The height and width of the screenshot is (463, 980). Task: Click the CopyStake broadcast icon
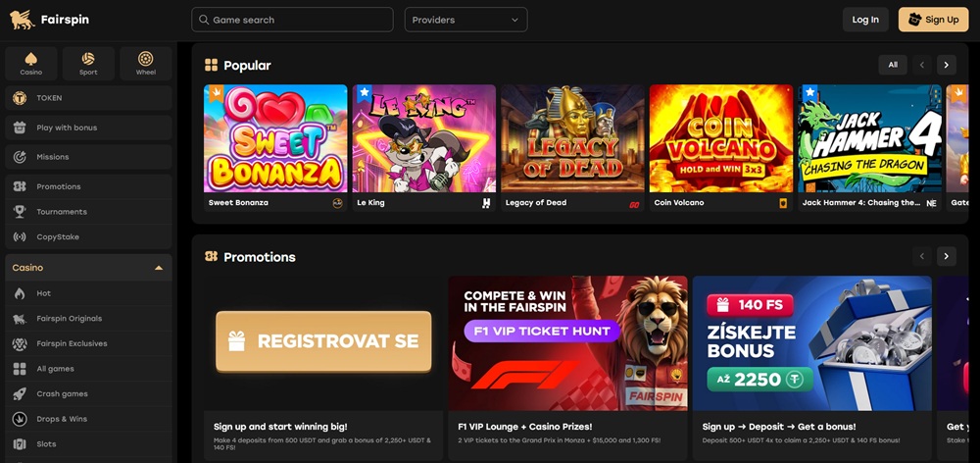(x=20, y=237)
